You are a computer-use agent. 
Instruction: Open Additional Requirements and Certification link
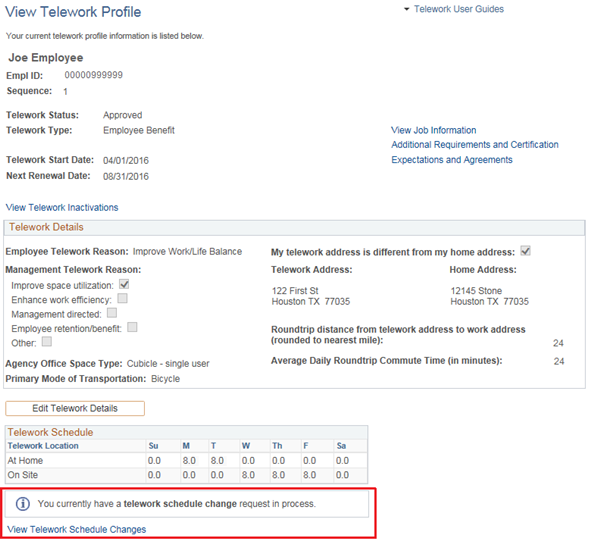[474, 145]
